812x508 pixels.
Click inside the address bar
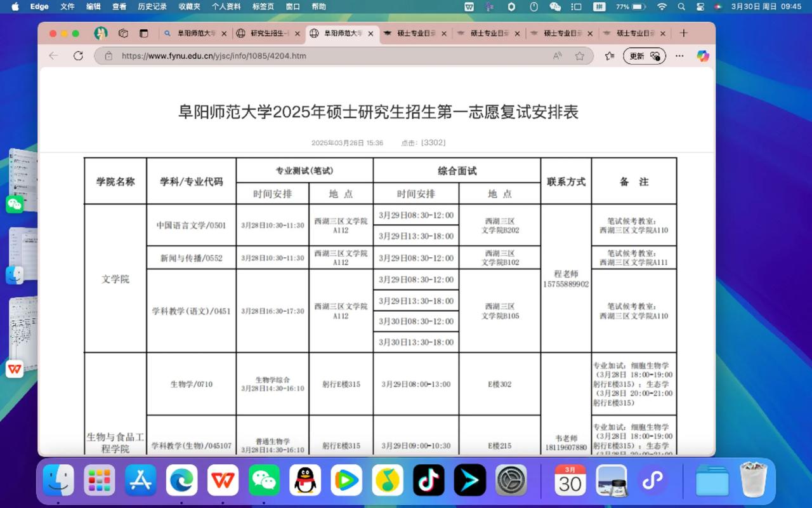pos(285,56)
